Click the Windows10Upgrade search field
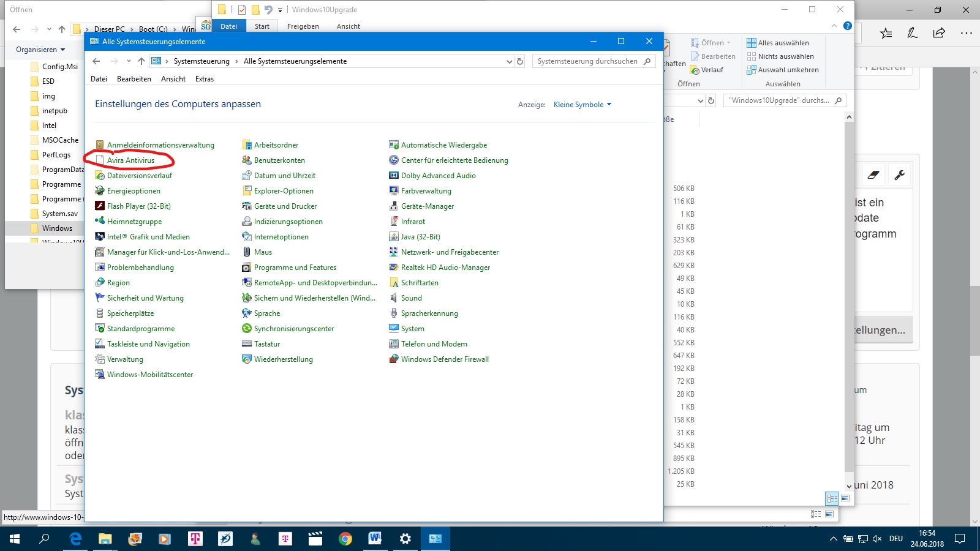Screen dimensions: 980x551 click(x=785, y=100)
